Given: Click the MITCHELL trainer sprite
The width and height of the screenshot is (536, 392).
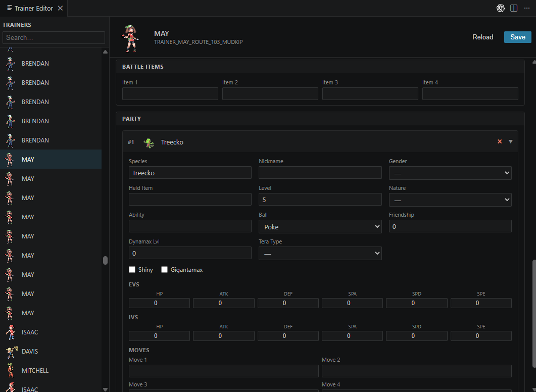Looking at the screenshot, I should coord(10,370).
